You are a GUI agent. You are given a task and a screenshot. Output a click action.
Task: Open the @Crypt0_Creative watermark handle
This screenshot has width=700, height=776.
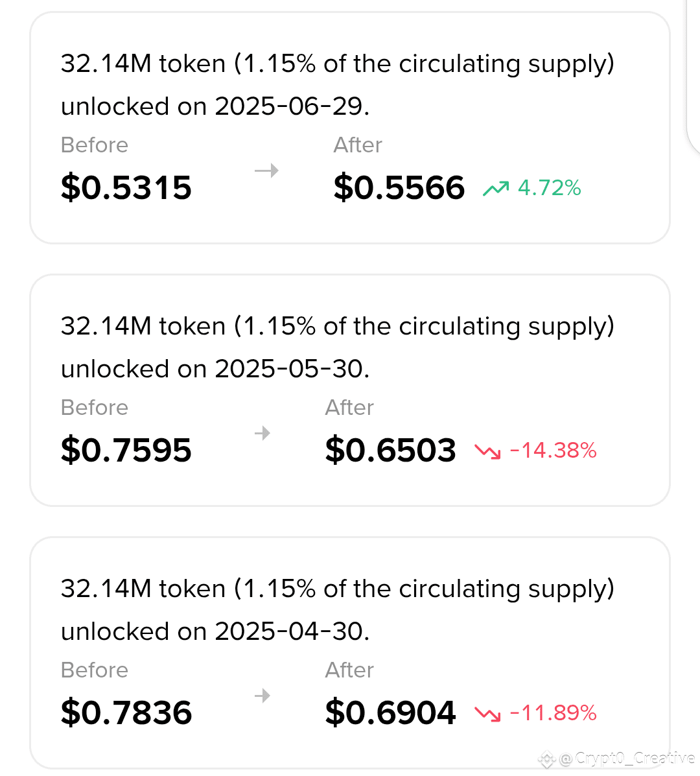click(x=627, y=758)
